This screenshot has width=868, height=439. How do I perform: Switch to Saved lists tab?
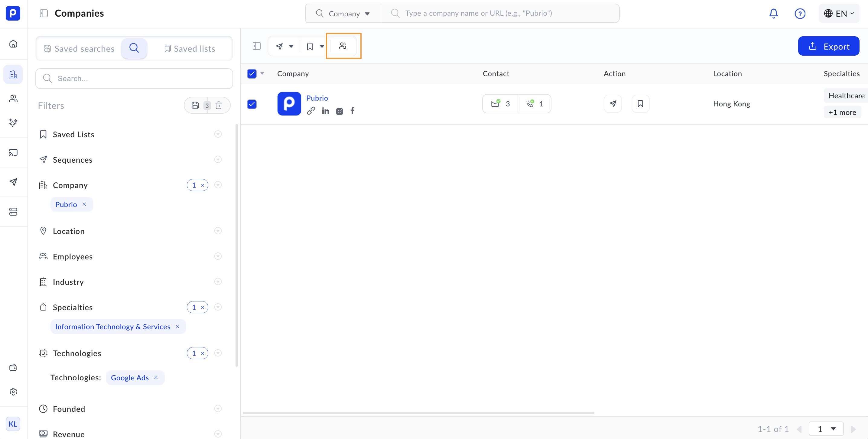(190, 48)
